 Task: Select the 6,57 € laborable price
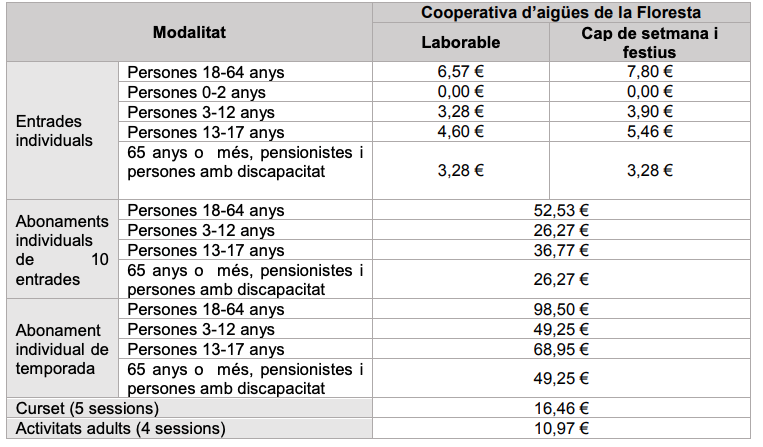coord(460,72)
